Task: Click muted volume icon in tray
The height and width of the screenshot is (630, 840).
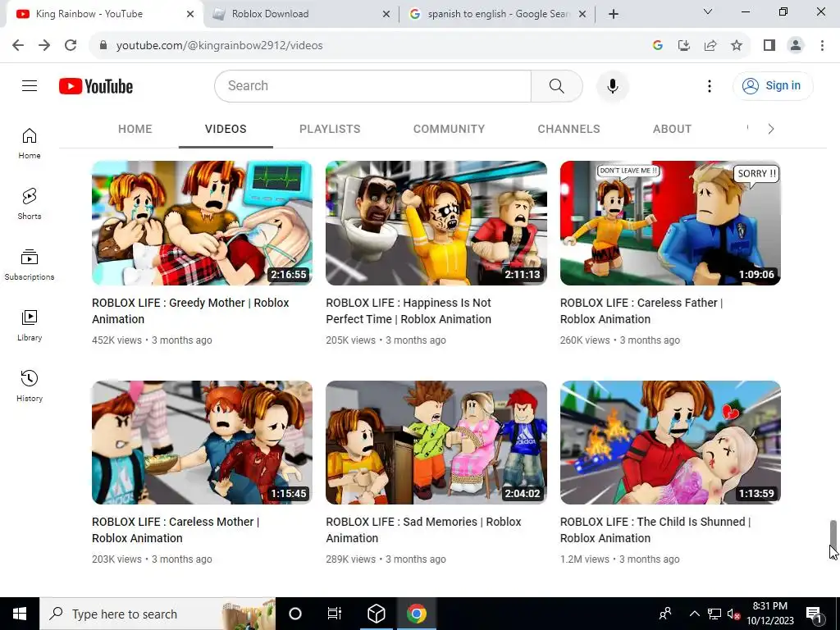Action: 733,614
